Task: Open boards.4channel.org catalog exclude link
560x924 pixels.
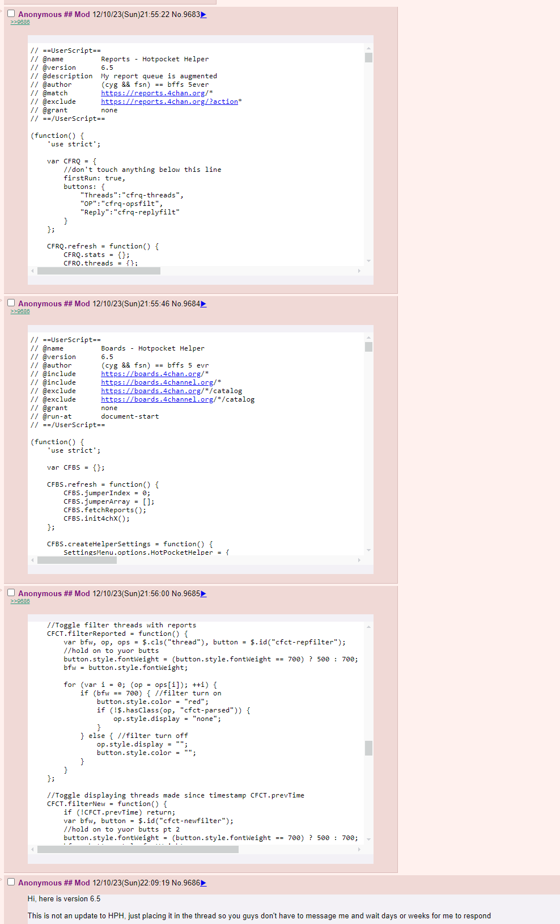Action: (x=157, y=399)
